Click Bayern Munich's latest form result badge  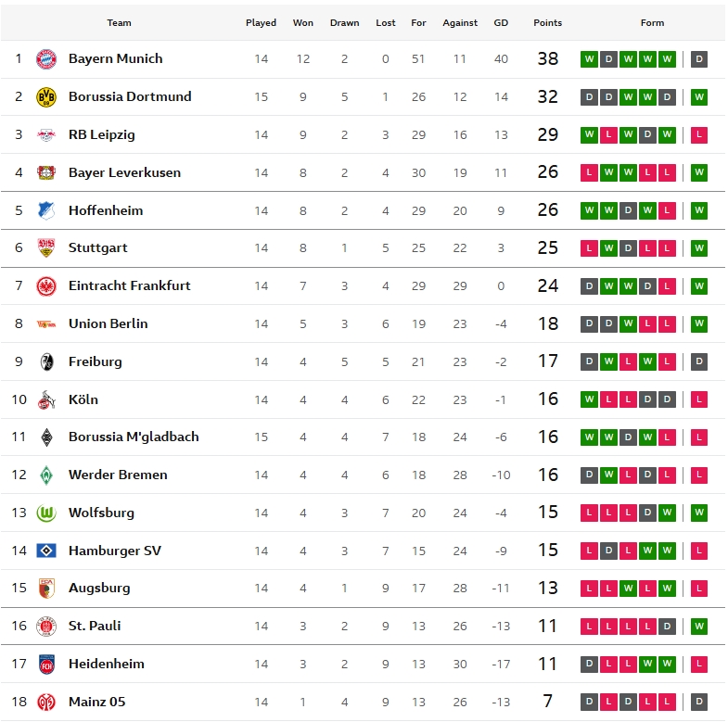pyautogui.click(x=699, y=59)
